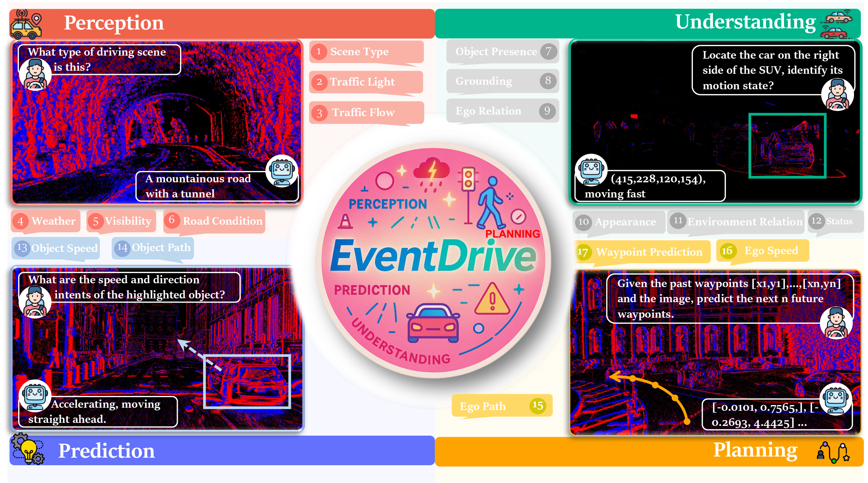Click the robot avatar beside waypoint coordinates answer

[836, 399]
